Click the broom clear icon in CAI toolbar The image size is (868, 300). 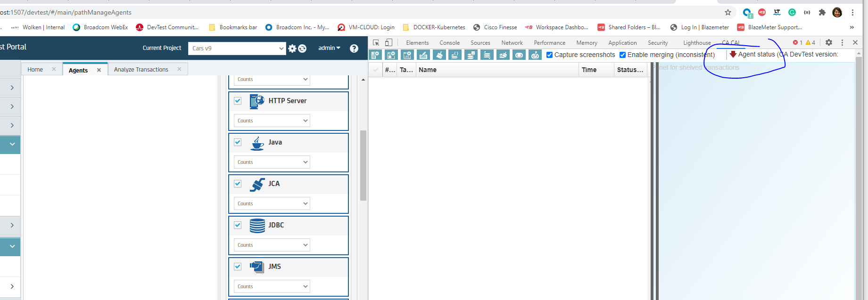[439, 55]
